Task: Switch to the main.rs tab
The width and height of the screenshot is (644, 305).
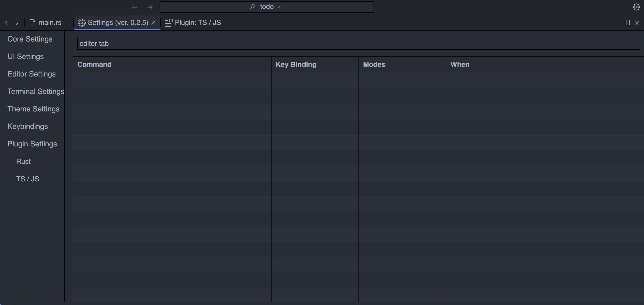Action: (x=46, y=23)
